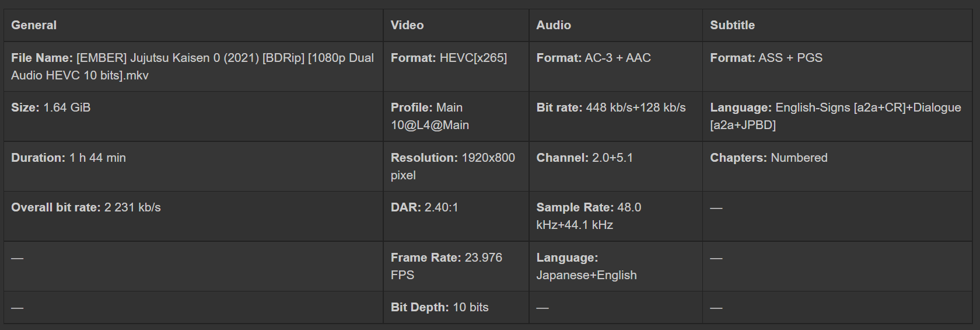980x330 pixels.
Task: Click the Audio column header
Action: point(554,25)
